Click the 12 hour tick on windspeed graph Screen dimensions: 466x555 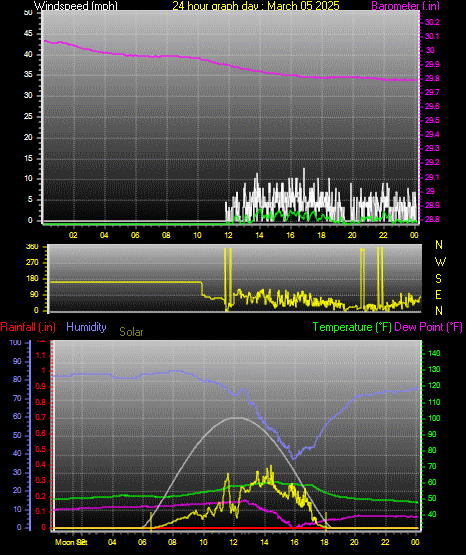tap(228, 235)
